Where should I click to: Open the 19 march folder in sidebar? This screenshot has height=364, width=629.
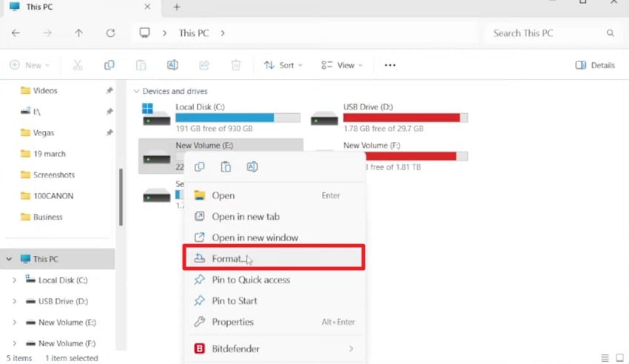pyautogui.click(x=43, y=154)
